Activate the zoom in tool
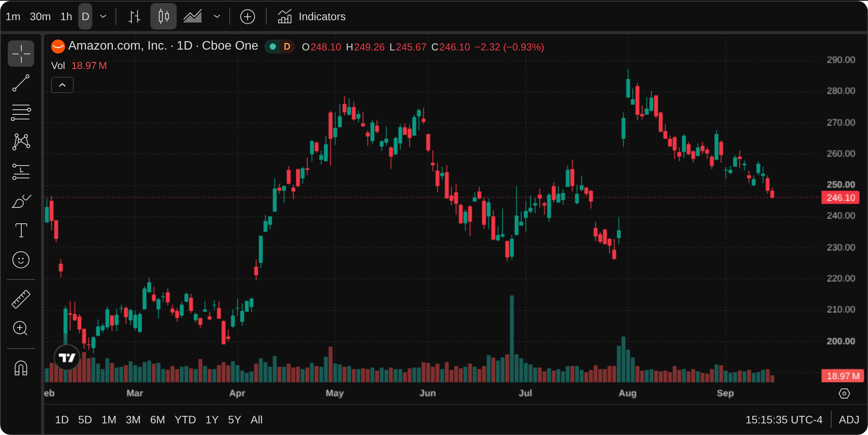Image resolution: width=868 pixels, height=435 pixels. [x=21, y=329]
